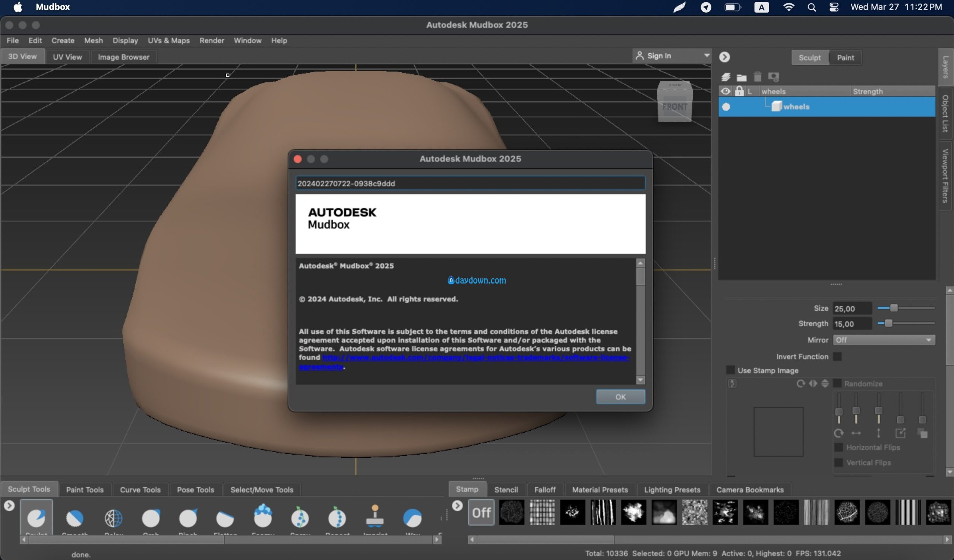Image resolution: width=954 pixels, height=560 pixels.
Task: Select the Imprint stamp tool
Action: 375,516
